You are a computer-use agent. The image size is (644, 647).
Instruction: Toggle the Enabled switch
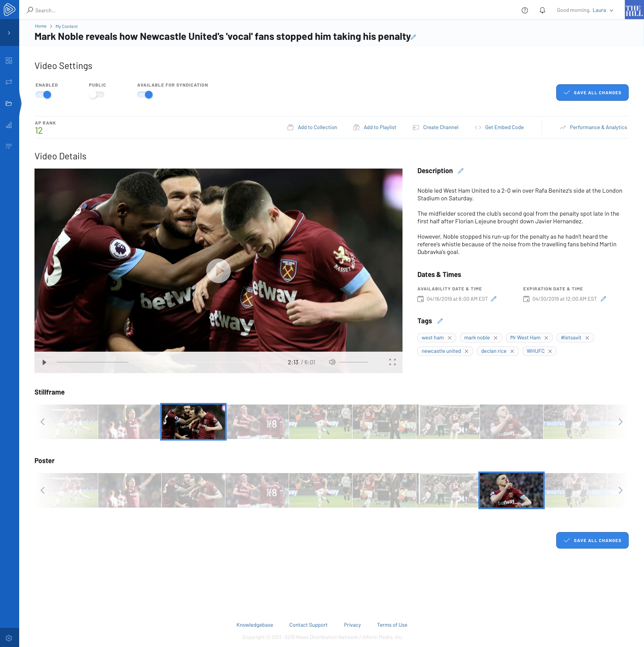coord(43,95)
